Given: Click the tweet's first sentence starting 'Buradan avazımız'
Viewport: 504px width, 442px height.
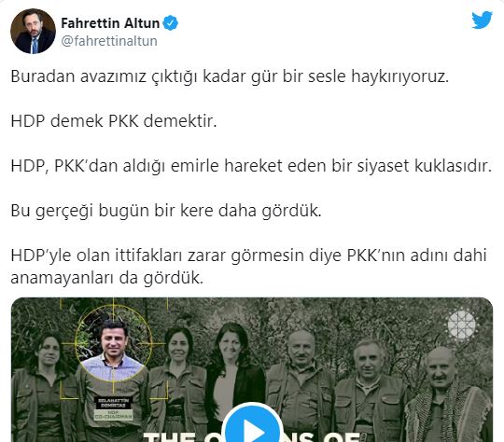Looking at the screenshot, I should pyautogui.click(x=230, y=77).
